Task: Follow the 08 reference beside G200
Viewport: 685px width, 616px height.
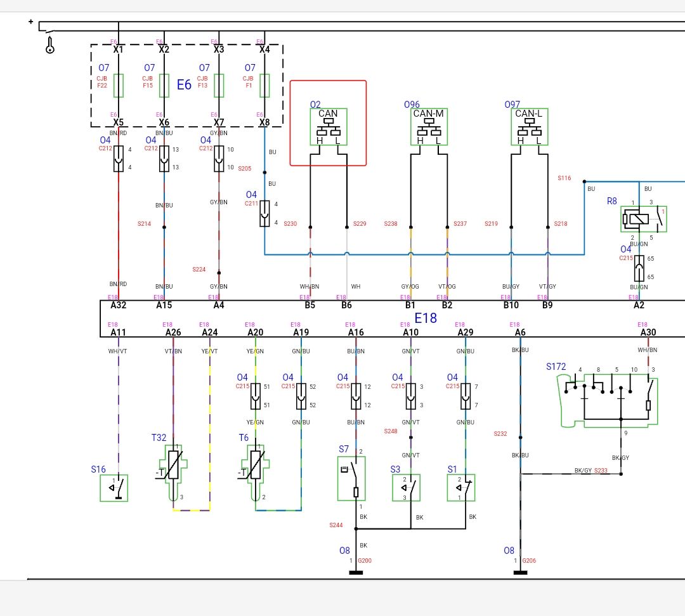Action: (x=344, y=551)
